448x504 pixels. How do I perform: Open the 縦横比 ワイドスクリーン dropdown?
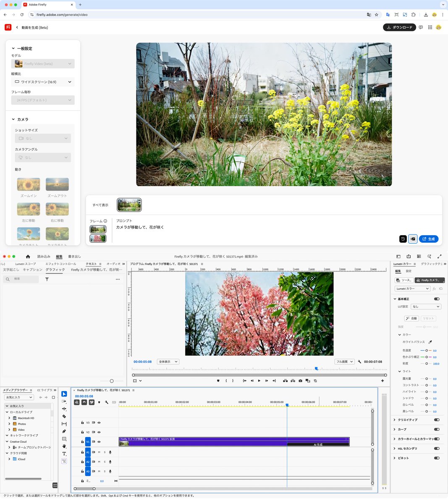43,82
